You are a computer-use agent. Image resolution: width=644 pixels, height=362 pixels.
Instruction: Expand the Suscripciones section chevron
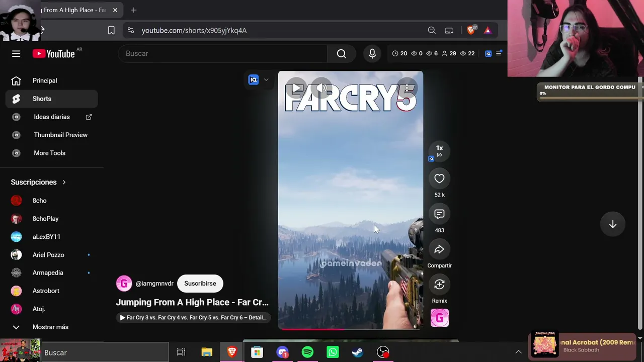click(64, 182)
